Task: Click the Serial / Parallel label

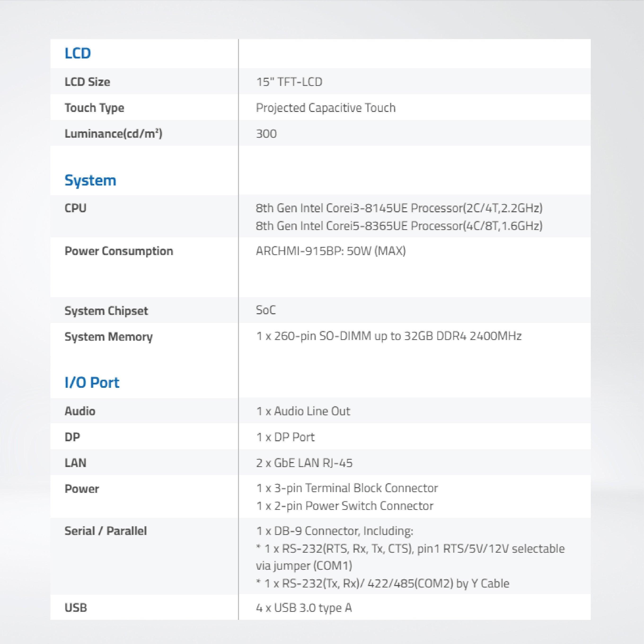Action: click(x=106, y=531)
